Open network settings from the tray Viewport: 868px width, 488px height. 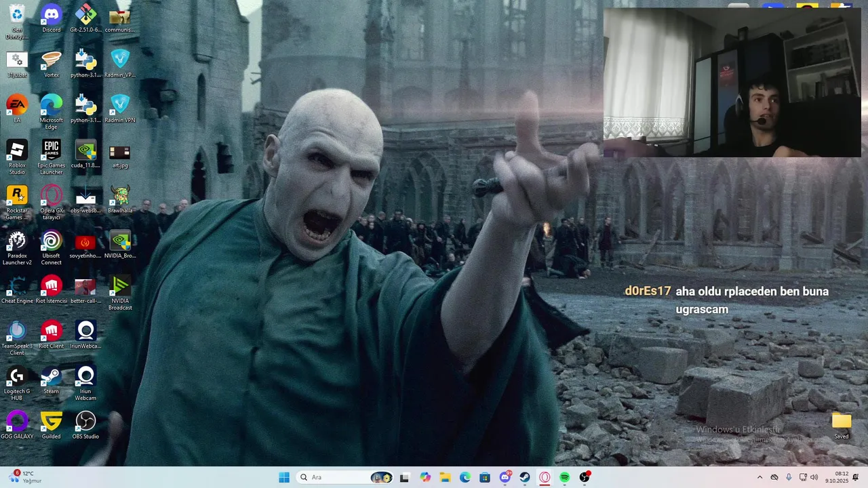[803, 477]
